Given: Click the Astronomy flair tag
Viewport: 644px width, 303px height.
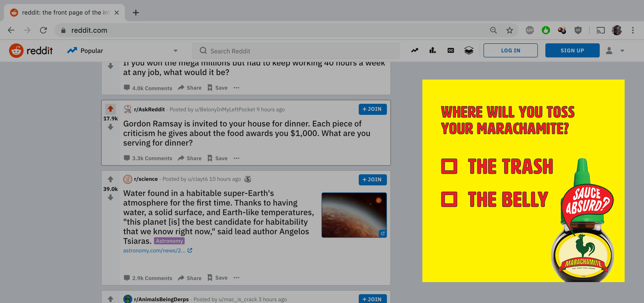Looking at the screenshot, I should point(169,241).
